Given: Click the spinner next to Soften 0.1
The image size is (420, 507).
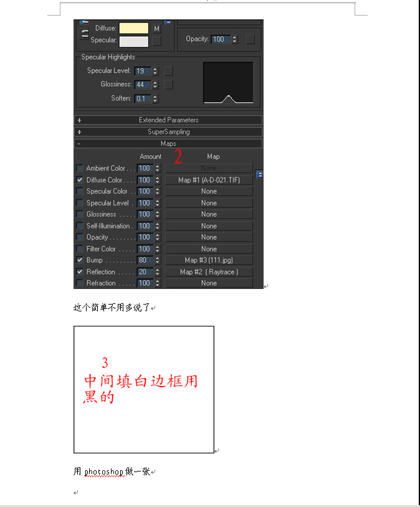Looking at the screenshot, I should tap(155, 98).
